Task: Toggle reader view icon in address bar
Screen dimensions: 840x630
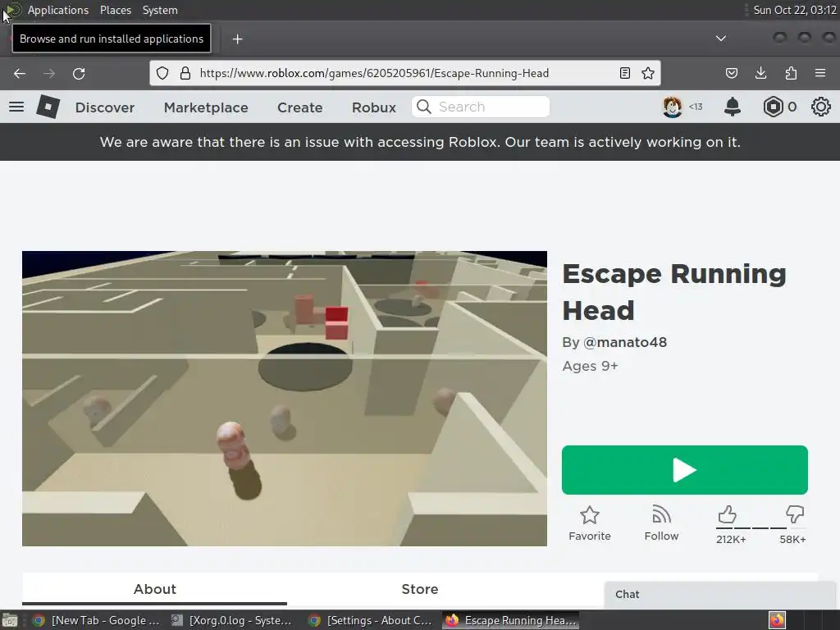Action: 624,73
